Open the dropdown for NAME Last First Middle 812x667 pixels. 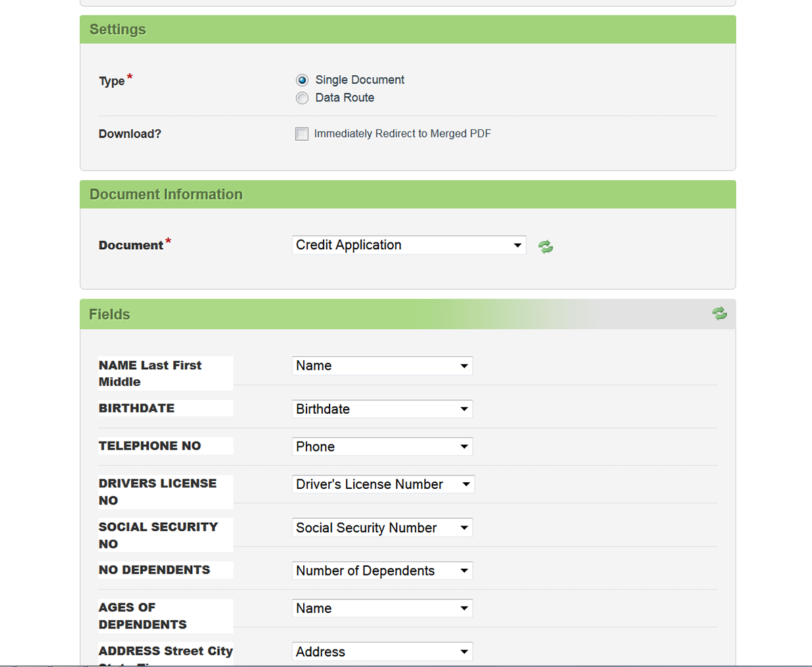point(382,366)
